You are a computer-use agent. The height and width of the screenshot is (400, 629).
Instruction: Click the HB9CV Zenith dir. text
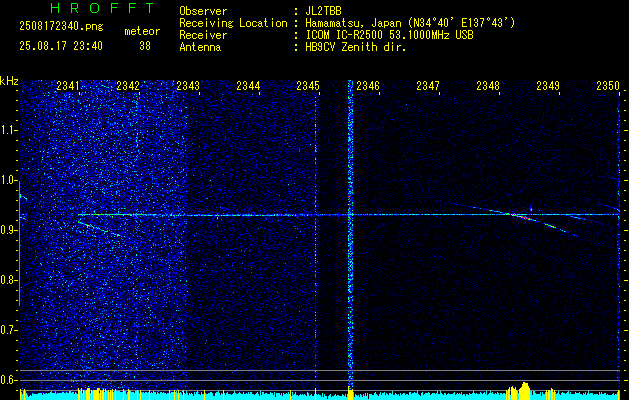click(x=356, y=47)
